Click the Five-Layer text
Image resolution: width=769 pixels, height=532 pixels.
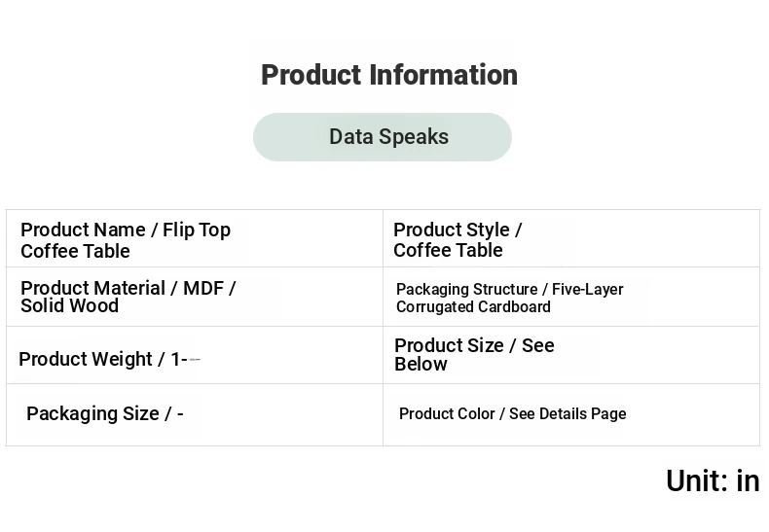point(588,290)
